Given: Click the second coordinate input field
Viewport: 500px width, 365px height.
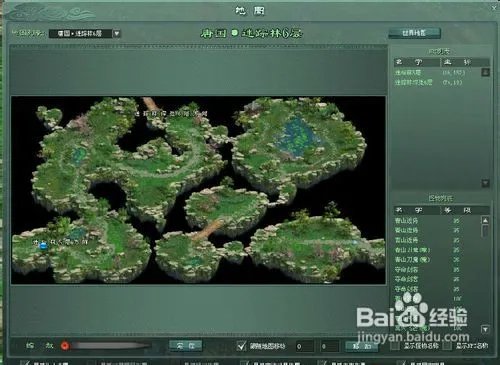Looking at the screenshot, I should point(330,346).
